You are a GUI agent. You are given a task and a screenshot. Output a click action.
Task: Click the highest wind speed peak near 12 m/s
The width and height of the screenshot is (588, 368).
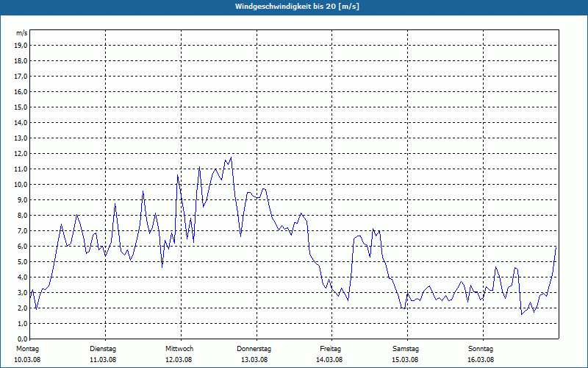[231, 158]
